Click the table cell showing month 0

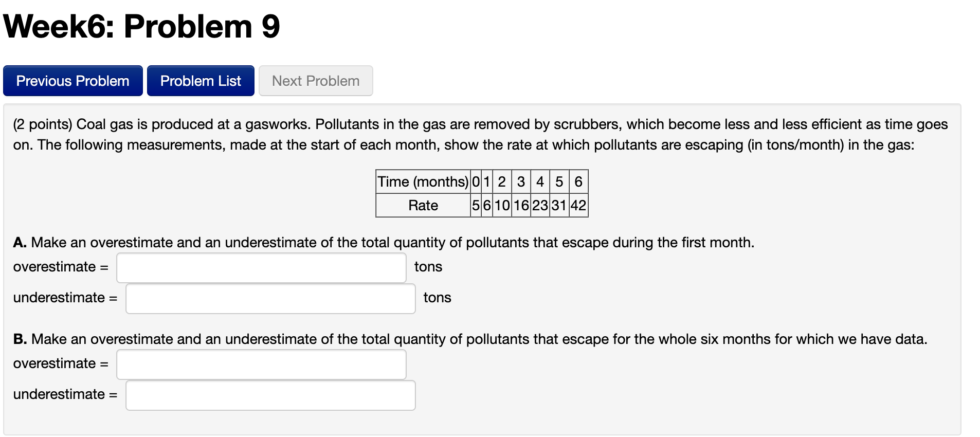pyautogui.click(x=476, y=181)
